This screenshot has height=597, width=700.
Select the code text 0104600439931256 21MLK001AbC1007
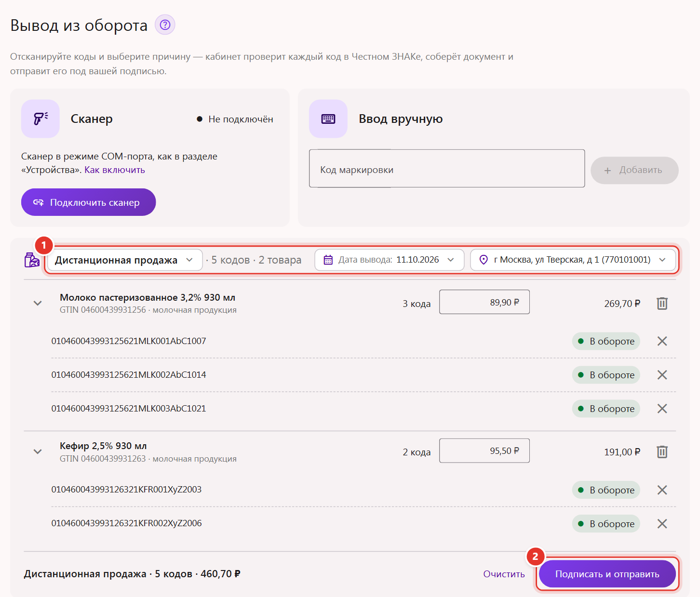(x=129, y=341)
